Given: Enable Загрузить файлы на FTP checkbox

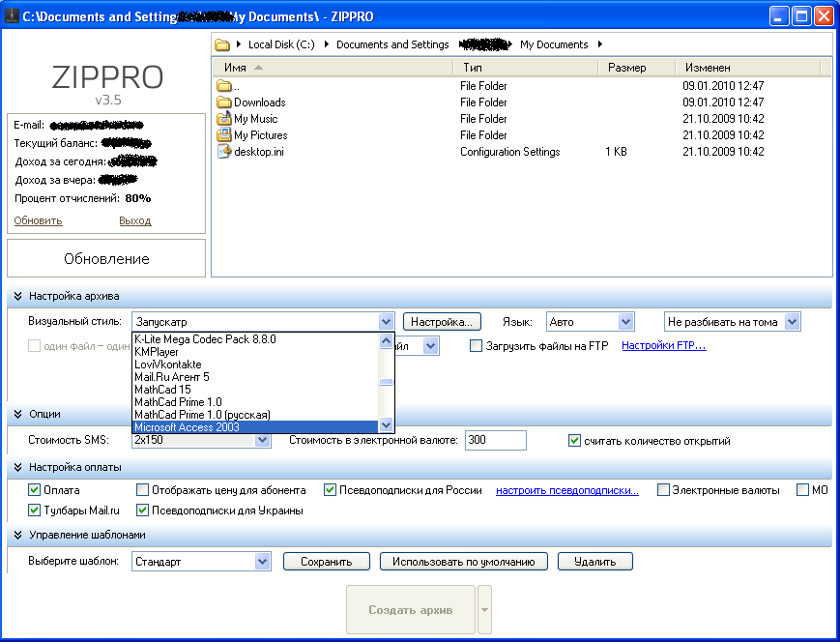Looking at the screenshot, I should tap(476, 346).
